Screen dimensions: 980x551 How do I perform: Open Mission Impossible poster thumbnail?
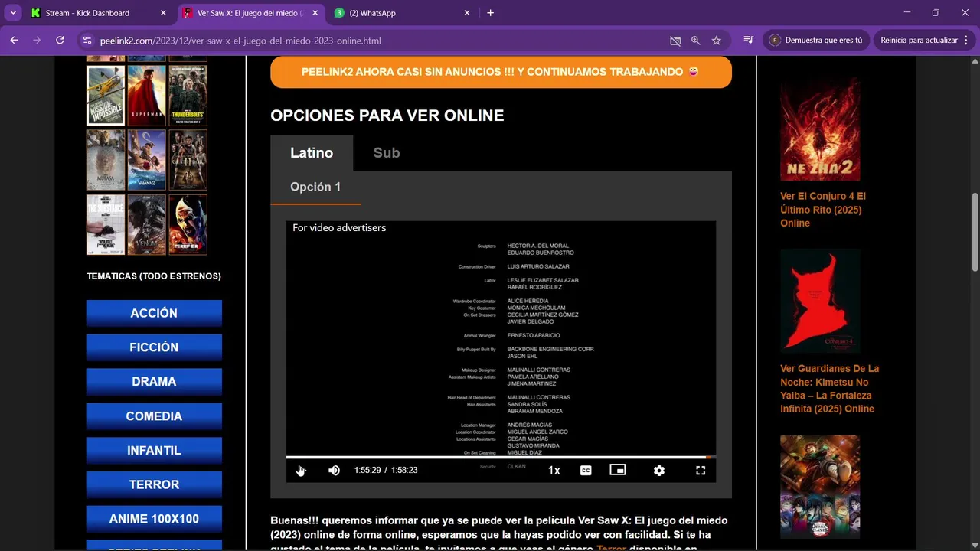[106, 95]
